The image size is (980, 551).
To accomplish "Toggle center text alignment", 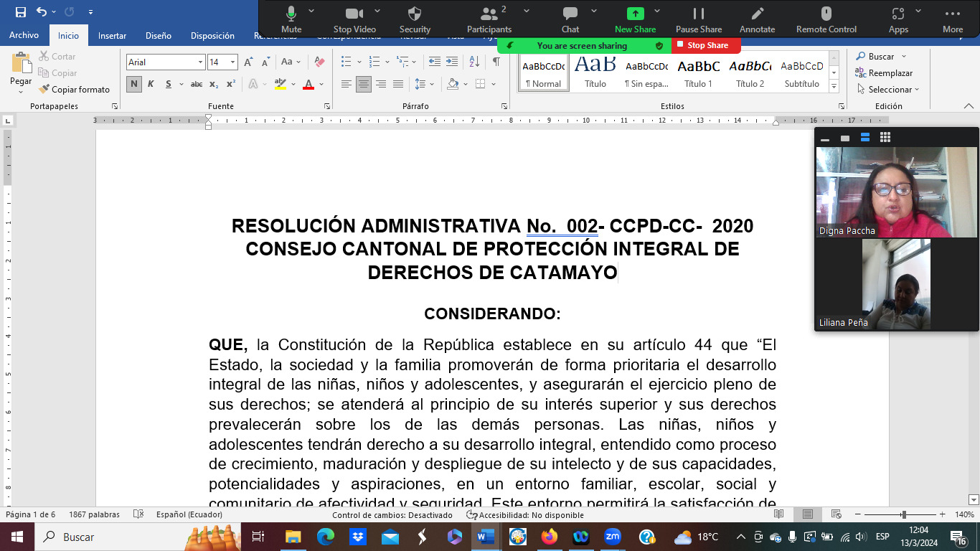I will click(364, 84).
